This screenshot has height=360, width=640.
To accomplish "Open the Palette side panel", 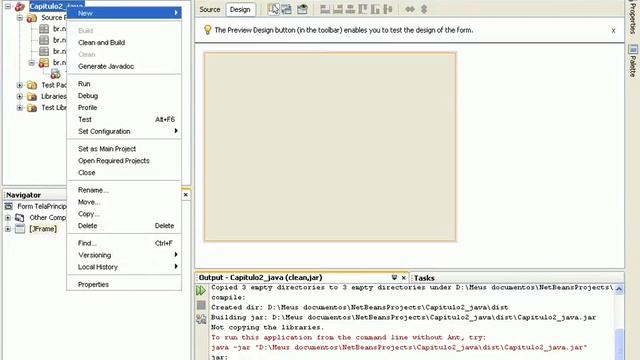I will click(633, 61).
